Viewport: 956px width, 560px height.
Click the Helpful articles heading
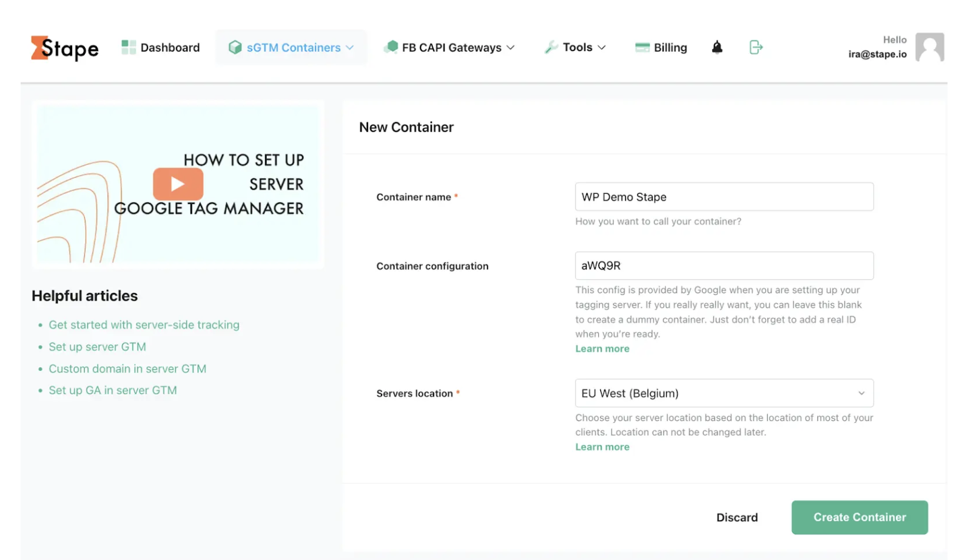[85, 296]
